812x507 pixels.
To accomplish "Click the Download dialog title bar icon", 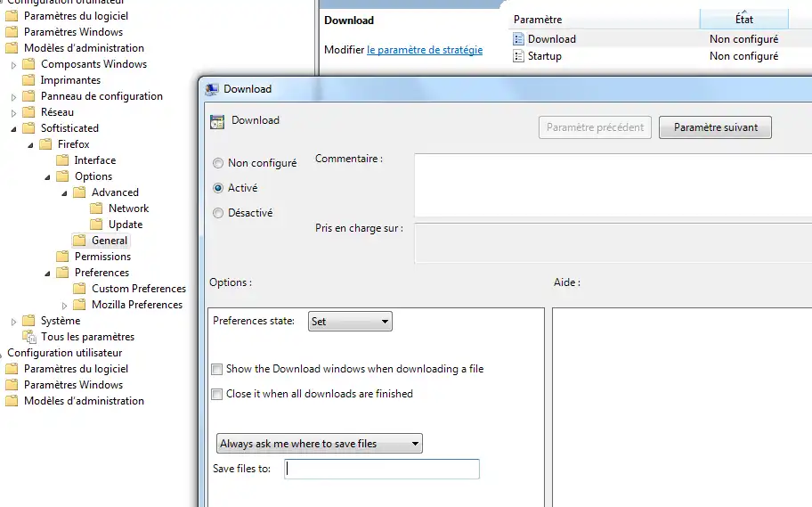I will pyautogui.click(x=211, y=89).
